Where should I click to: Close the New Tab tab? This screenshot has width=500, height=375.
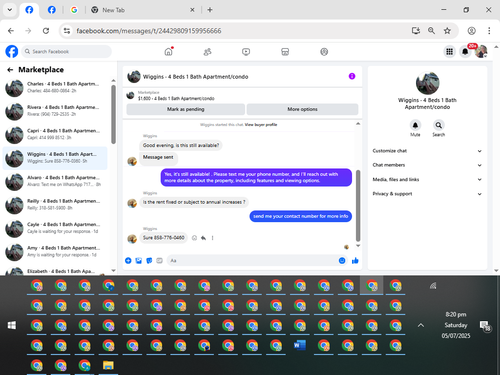pos(192,10)
